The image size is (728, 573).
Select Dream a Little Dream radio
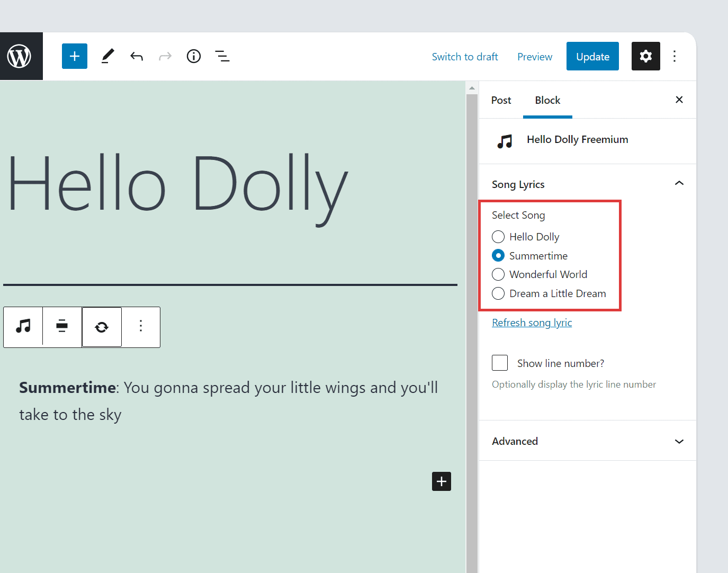click(498, 293)
